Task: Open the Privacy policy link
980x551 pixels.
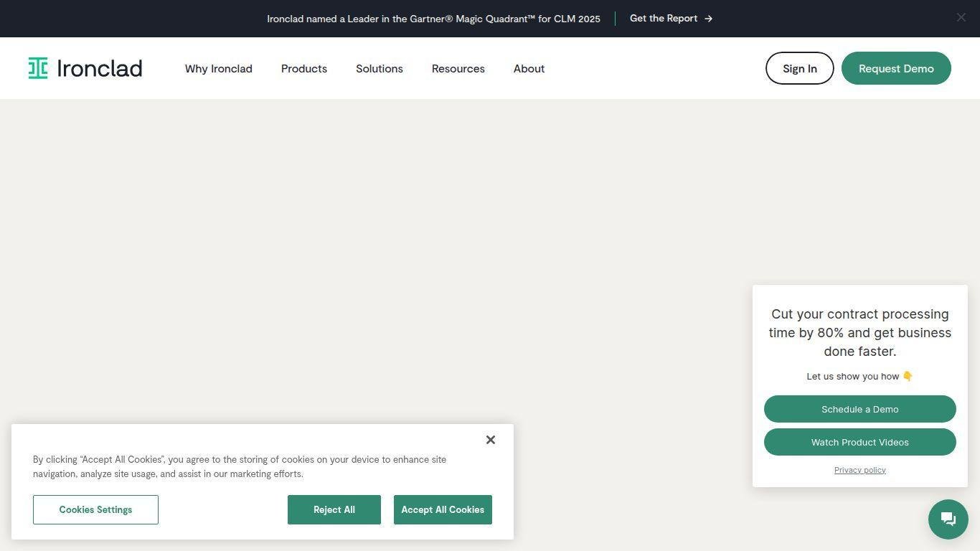Action: [859, 470]
